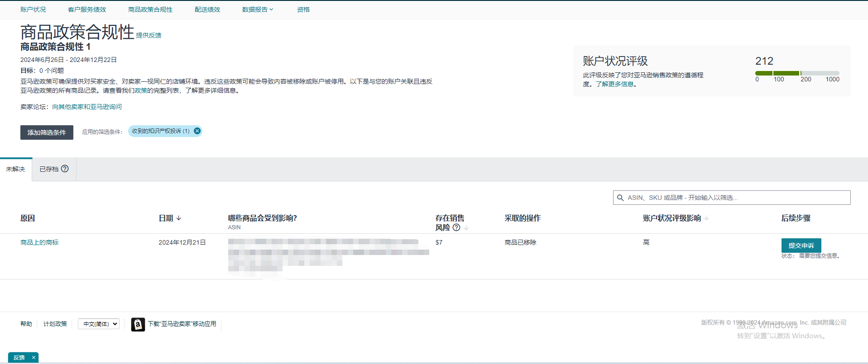Click the date 2024年12月21日 cell
The height and width of the screenshot is (364, 868).
(182, 242)
